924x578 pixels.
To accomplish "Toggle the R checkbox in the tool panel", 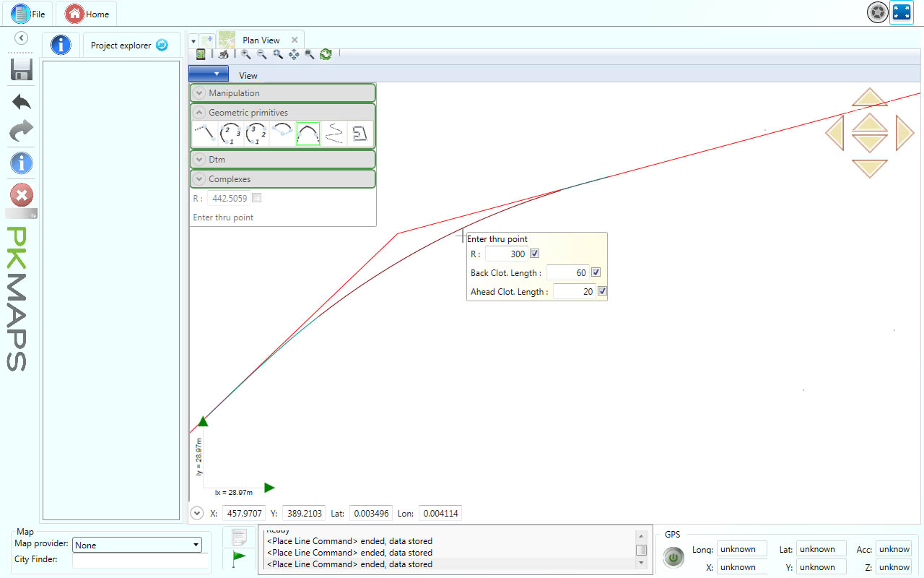I will [x=256, y=198].
